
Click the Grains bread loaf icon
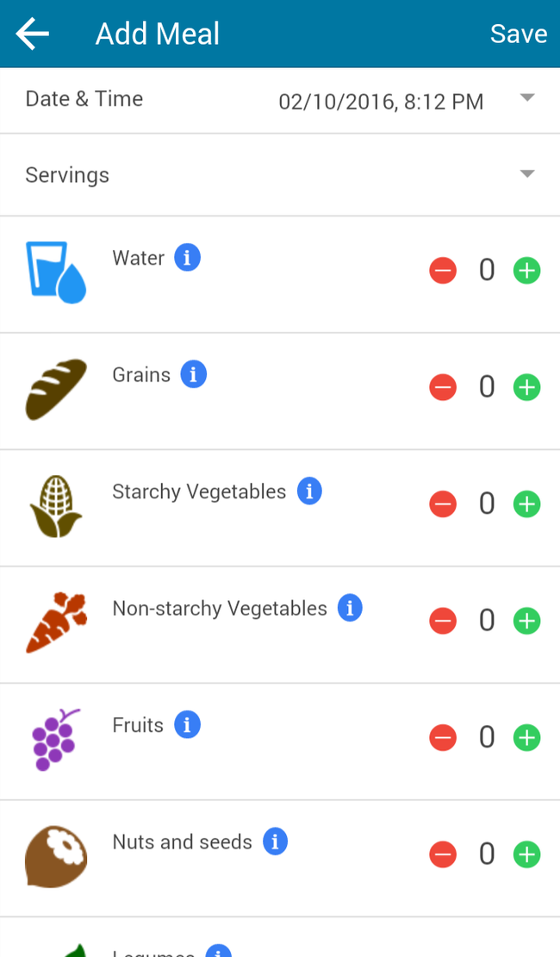click(55, 386)
